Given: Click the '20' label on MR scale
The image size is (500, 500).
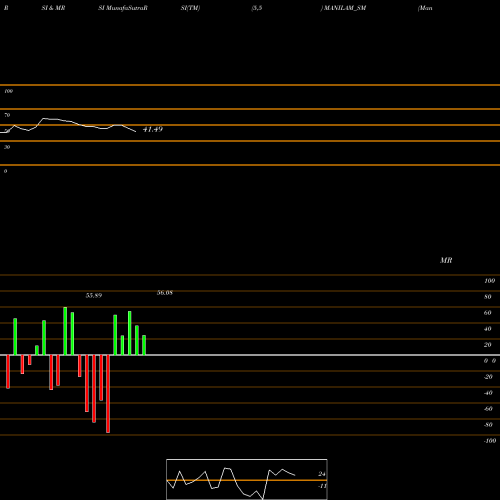Looking at the screenshot, I should (487, 345).
